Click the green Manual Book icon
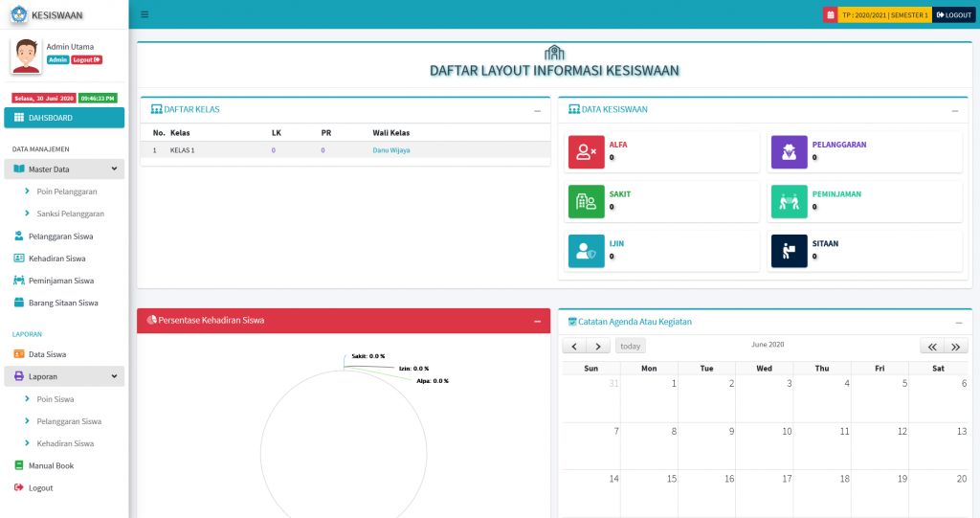This screenshot has height=518, width=980. 19,464
